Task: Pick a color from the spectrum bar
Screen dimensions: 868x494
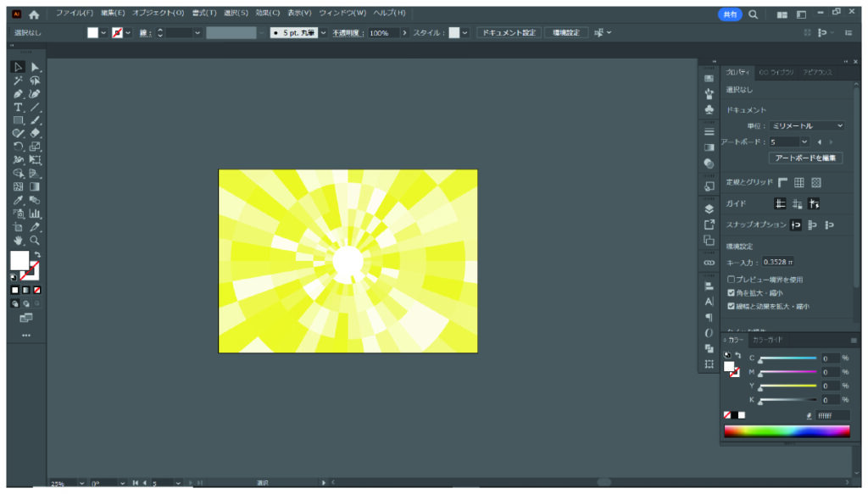Action: tap(787, 431)
